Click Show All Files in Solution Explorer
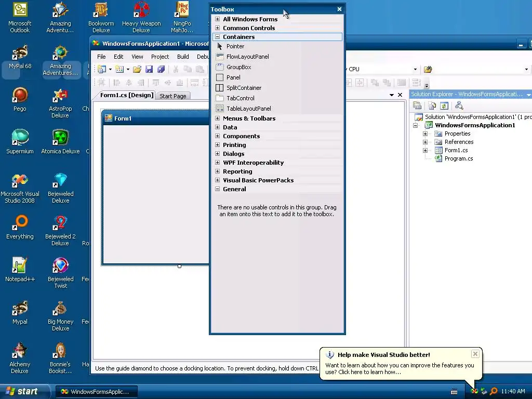The width and height of the screenshot is (532, 399). pos(432,105)
